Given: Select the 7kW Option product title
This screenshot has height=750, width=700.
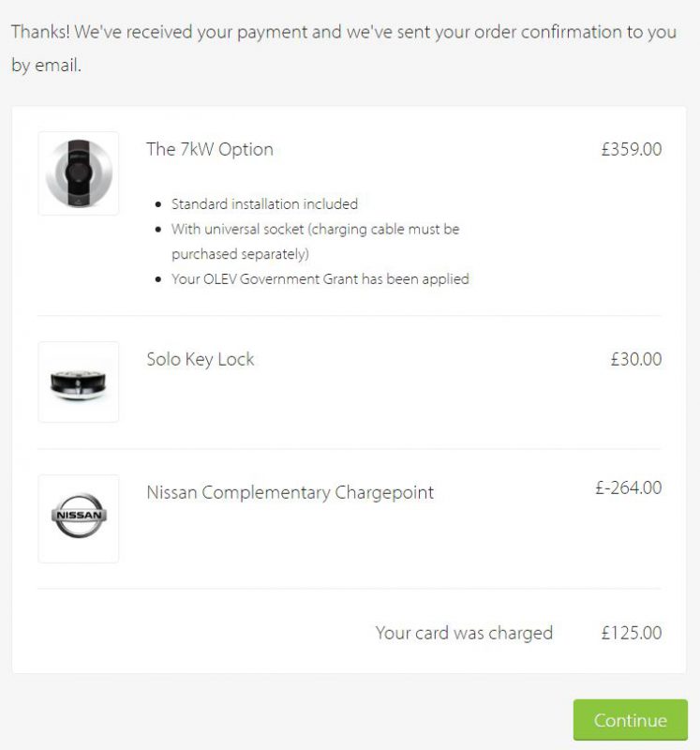Looking at the screenshot, I should tap(210, 149).
